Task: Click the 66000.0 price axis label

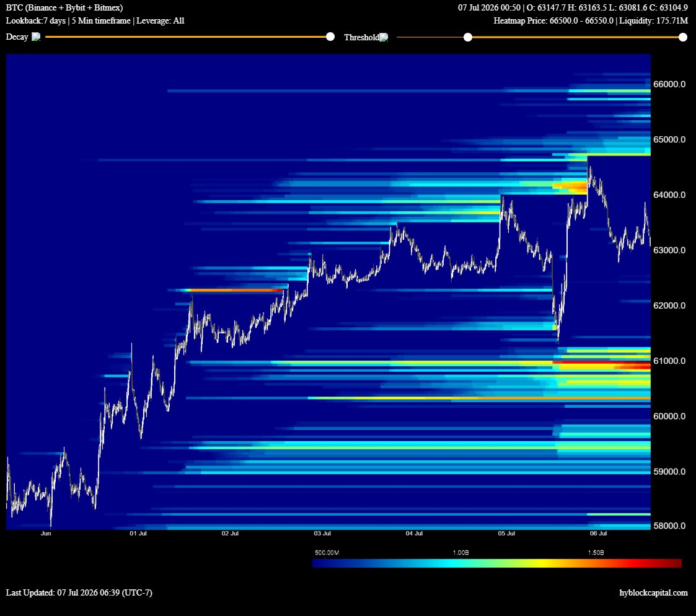Action: tap(669, 84)
